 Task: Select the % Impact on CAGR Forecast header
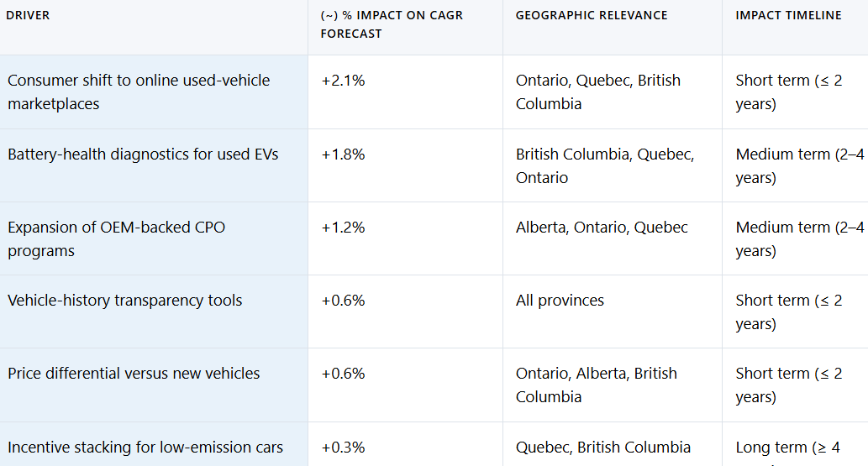coord(392,24)
